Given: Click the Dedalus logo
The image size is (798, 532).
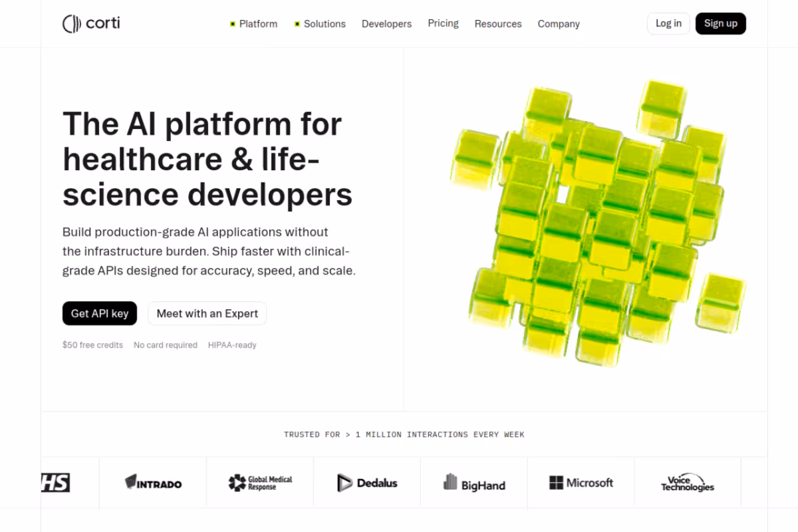Looking at the screenshot, I should tap(367, 483).
